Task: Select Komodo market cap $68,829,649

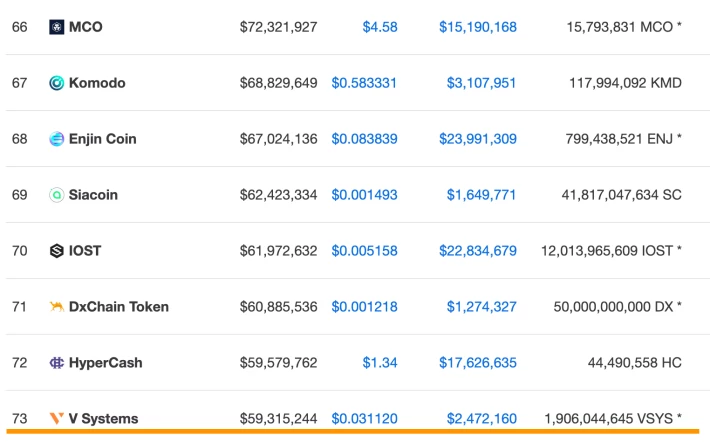Action: click(278, 83)
